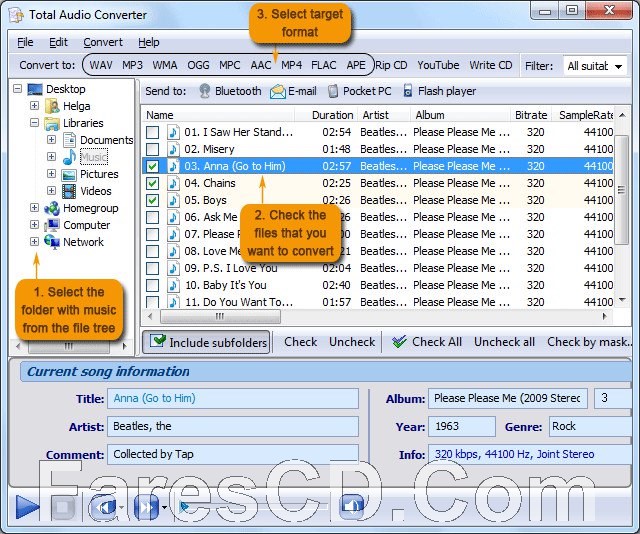Click the Uncheck button
The height and width of the screenshot is (534, 640).
click(352, 342)
